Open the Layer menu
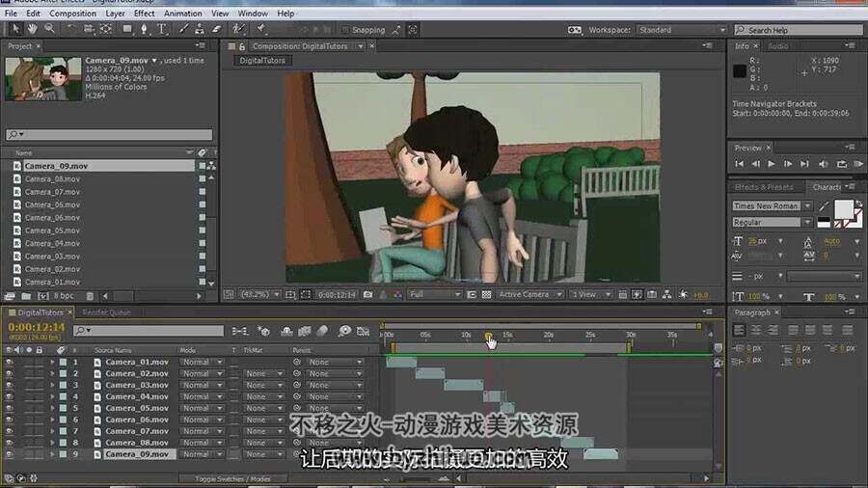868x488 pixels. click(x=115, y=14)
